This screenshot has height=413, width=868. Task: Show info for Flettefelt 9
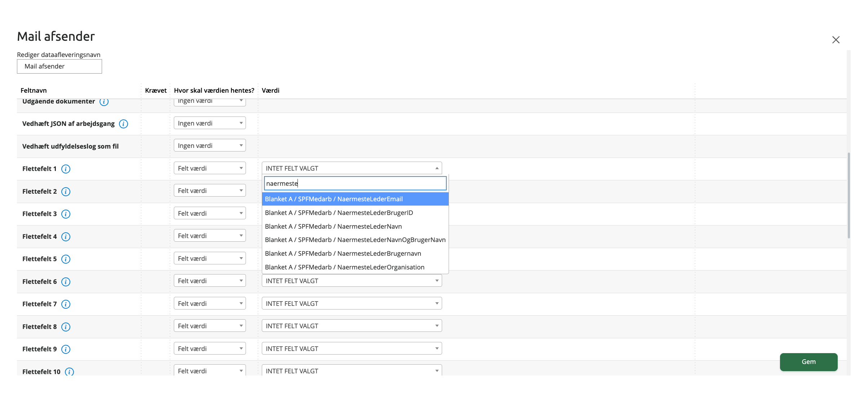(66, 349)
